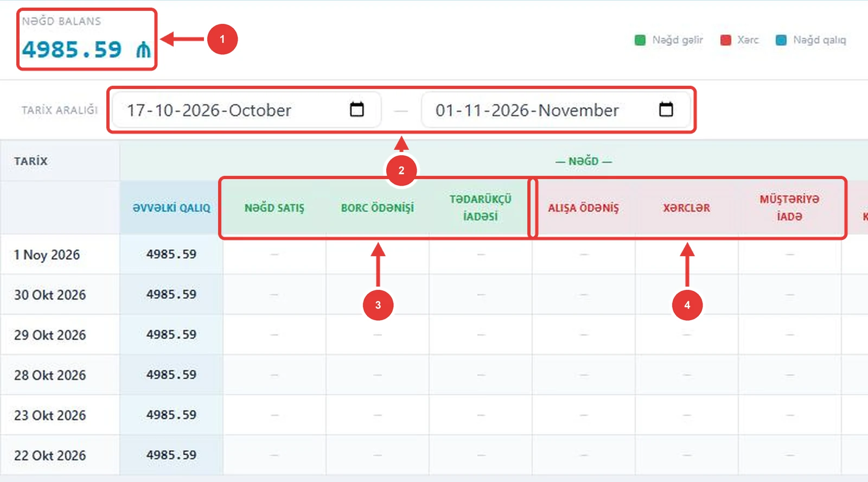Image resolution: width=868 pixels, height=482 pixels.
Task: Select the XƏRCLƏR column header
Action: (687, 208)
